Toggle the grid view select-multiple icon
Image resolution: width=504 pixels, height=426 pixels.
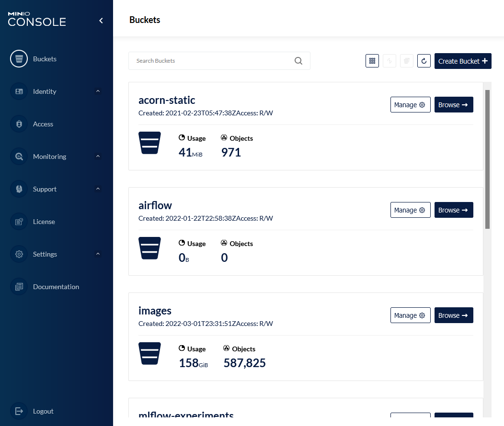point(372,61)
